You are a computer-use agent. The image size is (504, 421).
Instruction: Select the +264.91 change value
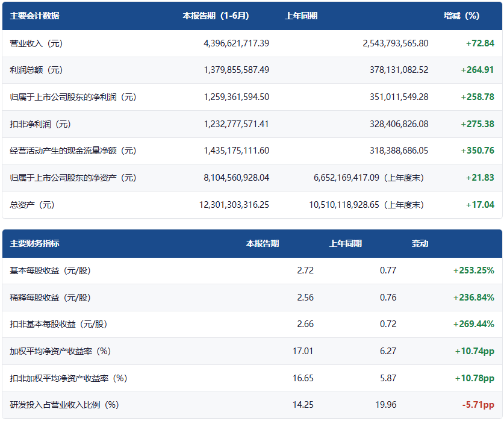[478, 70]
